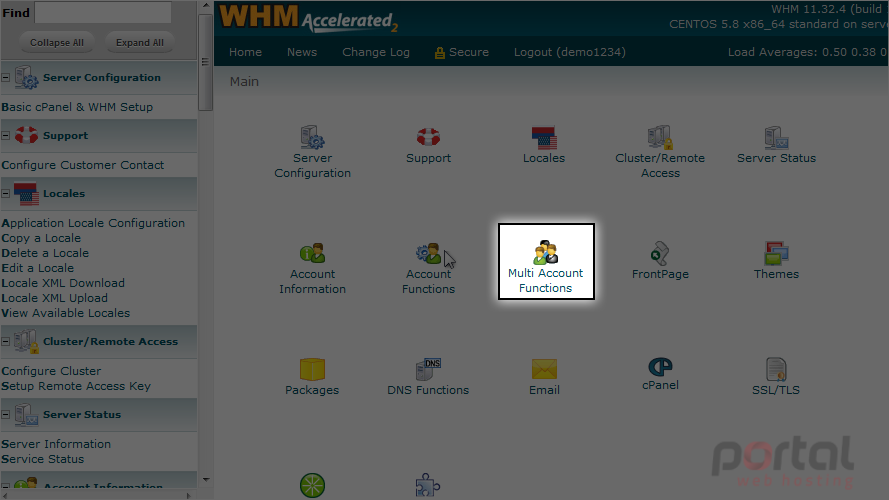
Task: Open Setup Remote Access Key link
Action: click(76, 386)
